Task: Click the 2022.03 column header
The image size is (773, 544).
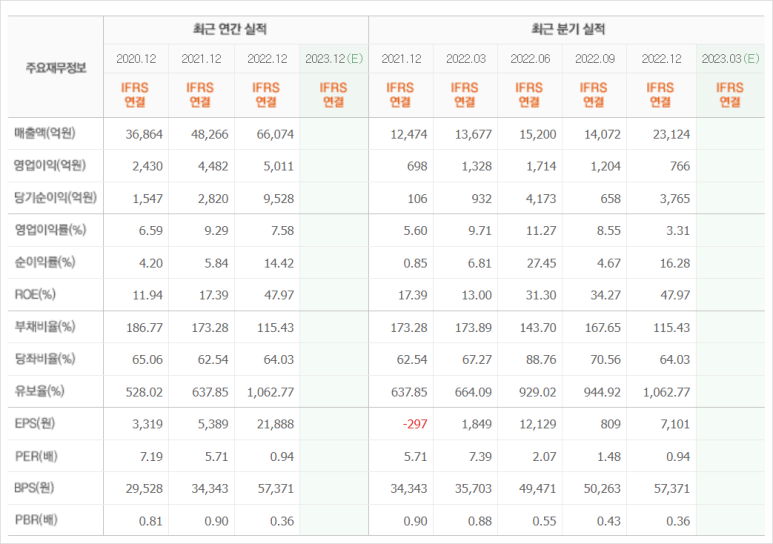Action: click(x=466, y=59)
